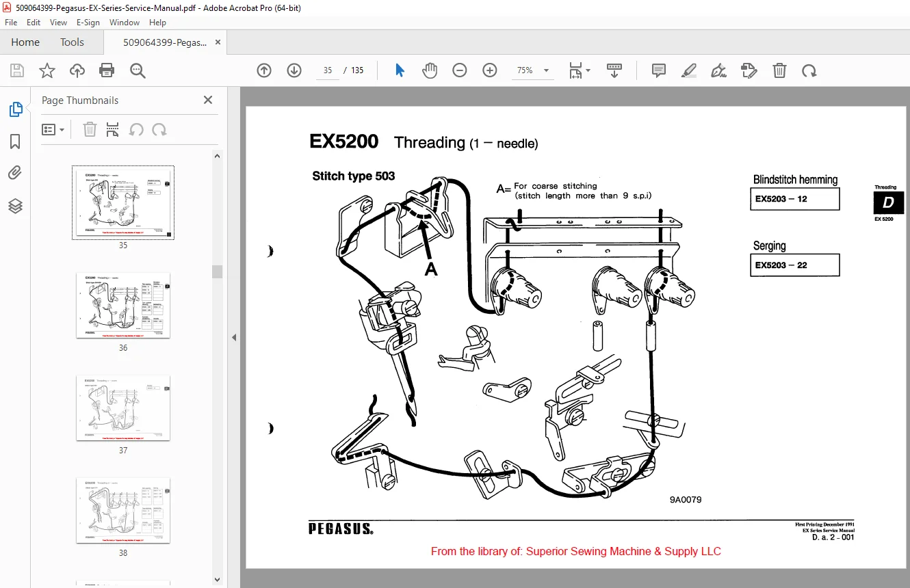This screenshot has height=588, width=910.
Task: Switch to the Home tab
Action: point(25,42)
